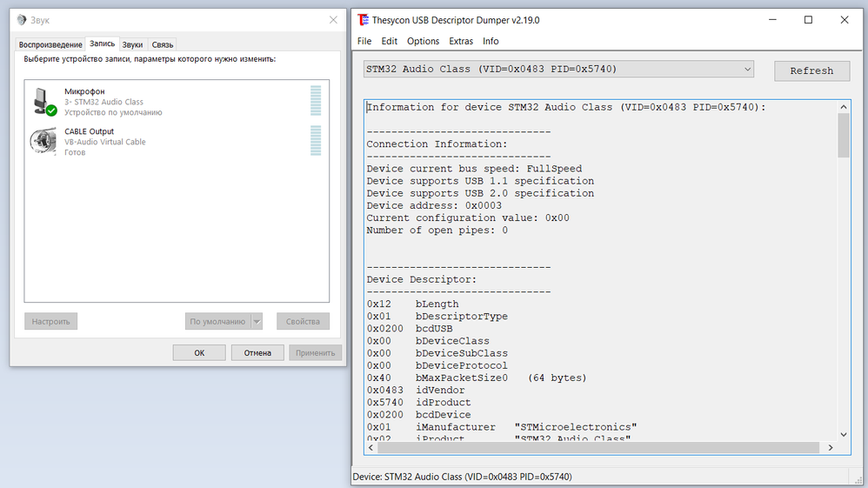Click the Микрофон level meter
868x488 pixels.
pyautogui.click(x=316, y=100)
